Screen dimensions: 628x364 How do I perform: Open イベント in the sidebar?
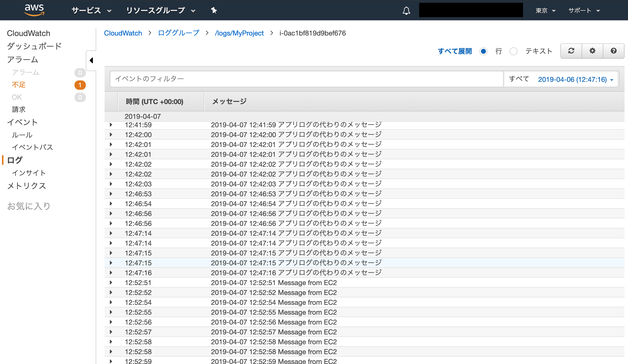[22, 122]
